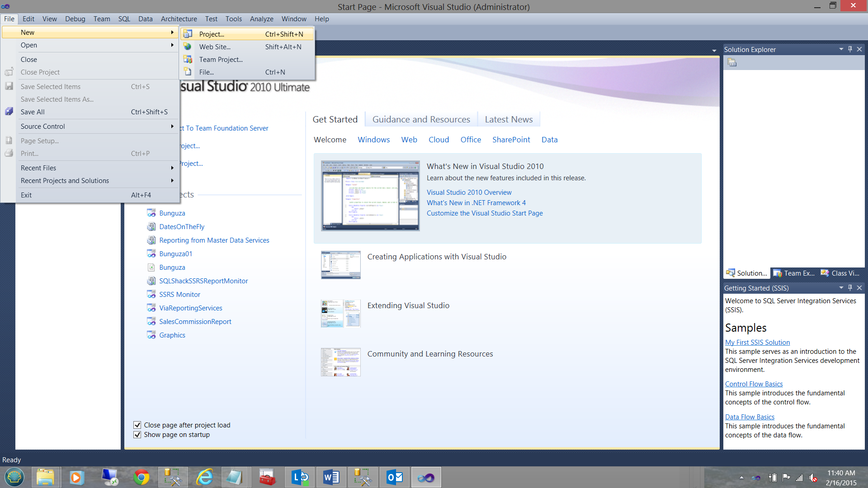This screenshot has width=868, height=488.
Task: Open My First SSIS Solution sample link
Action: [x=757, y=343]
